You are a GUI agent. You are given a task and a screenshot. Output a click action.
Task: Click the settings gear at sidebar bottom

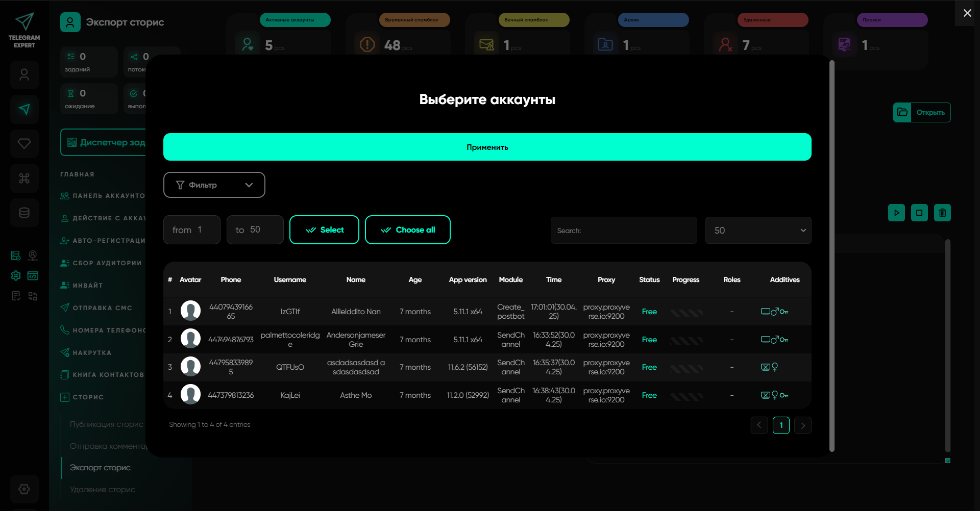(24, 489)
